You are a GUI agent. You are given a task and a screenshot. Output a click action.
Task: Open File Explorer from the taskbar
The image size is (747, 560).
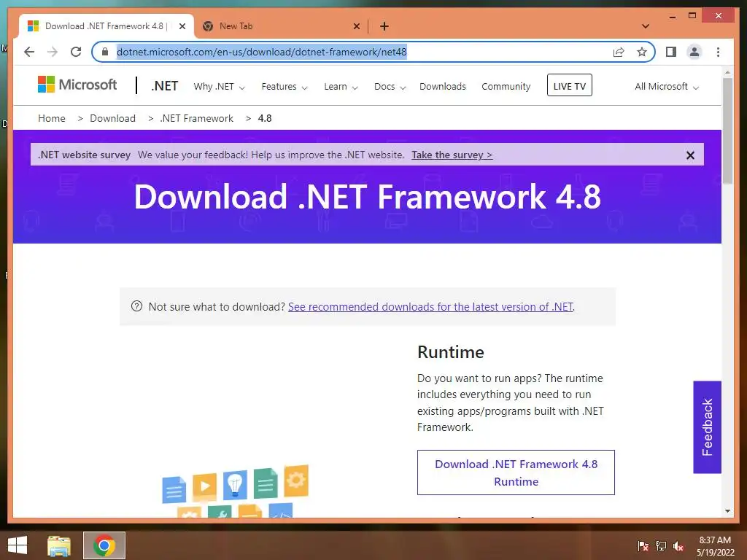59,545
